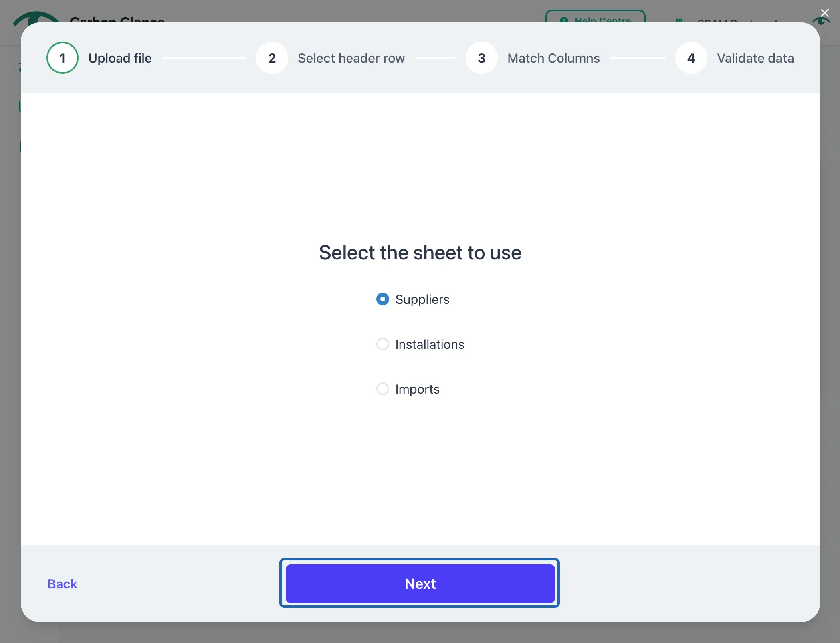Pick the Imports sheet radio button
This screenshot has height=643, width=840.
coord(383,389)
